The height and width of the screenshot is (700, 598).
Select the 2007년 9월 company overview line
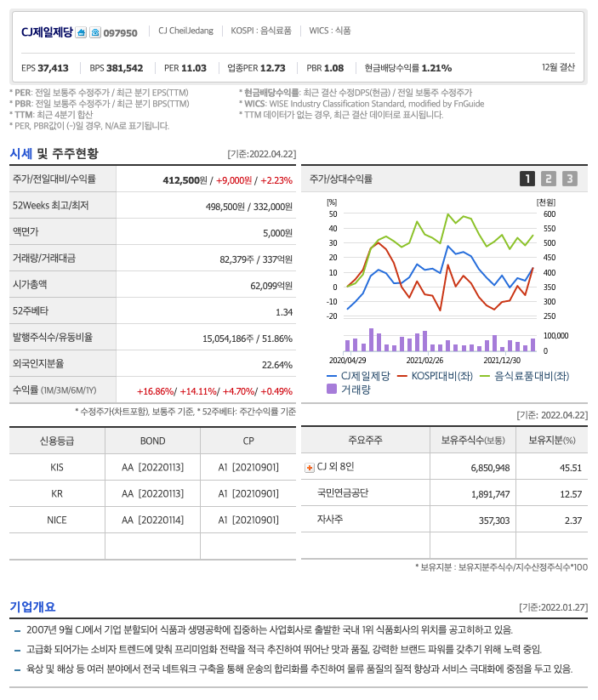(x=270, y=630)
